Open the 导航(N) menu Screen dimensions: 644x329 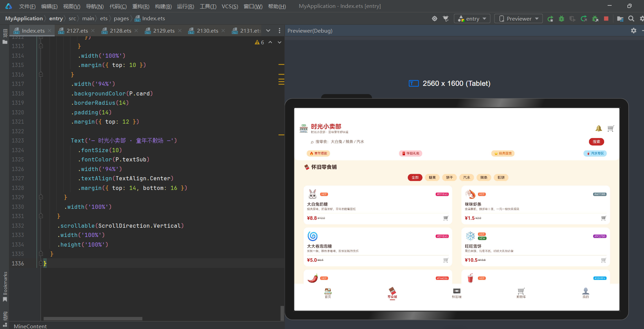95,6
